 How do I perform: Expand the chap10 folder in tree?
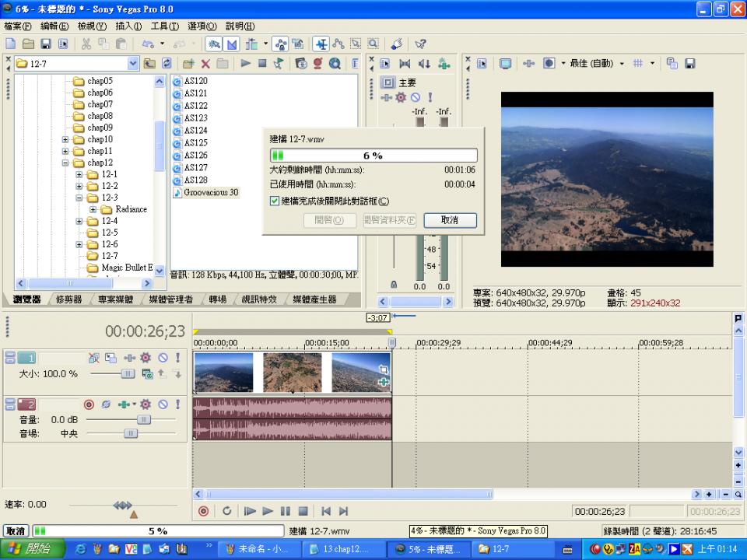(65, 139)
